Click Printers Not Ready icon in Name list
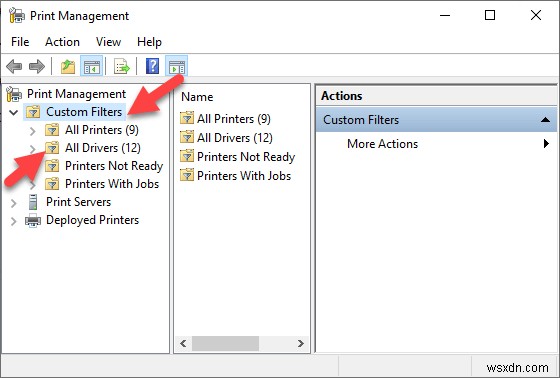This screenshot has height=378, width=560. [x=187, y=156]
